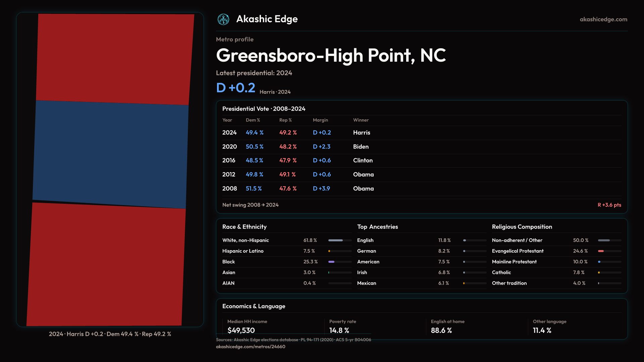Screen dimensions: 644x362
Task: Click the blue middle map region
Action: pos(111,154)
